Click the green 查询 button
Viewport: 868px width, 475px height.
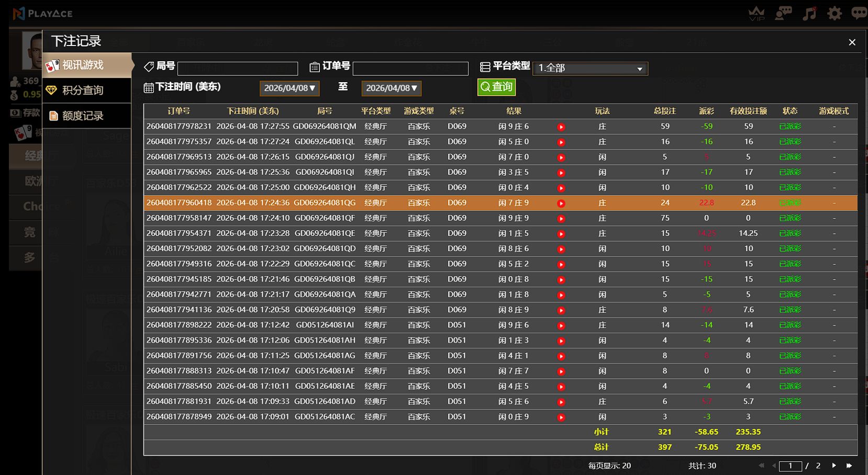tap(496, 87)
